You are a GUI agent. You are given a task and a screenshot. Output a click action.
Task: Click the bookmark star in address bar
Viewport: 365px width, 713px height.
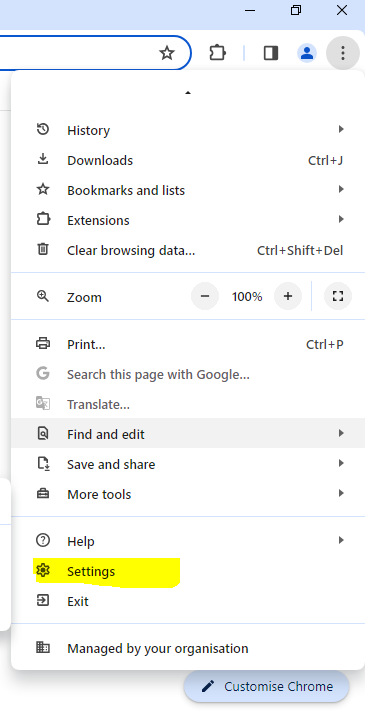coord(167,53)
